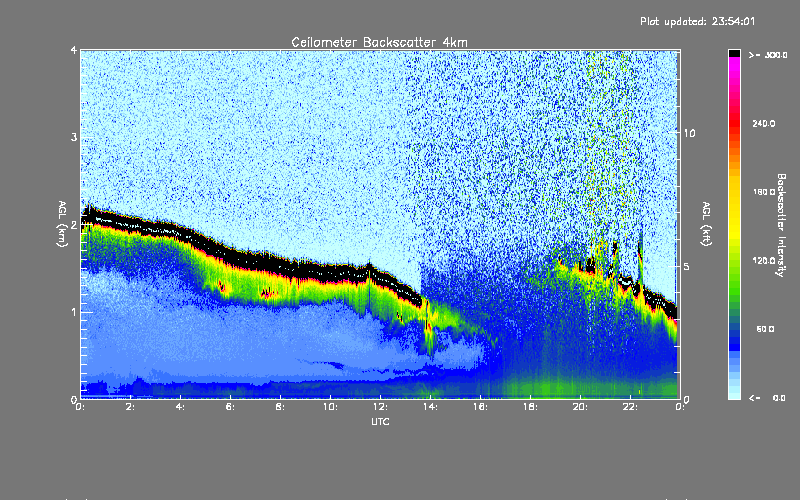Select the 'Backscatter Intensity' colorbar title

tap(781, 225)
